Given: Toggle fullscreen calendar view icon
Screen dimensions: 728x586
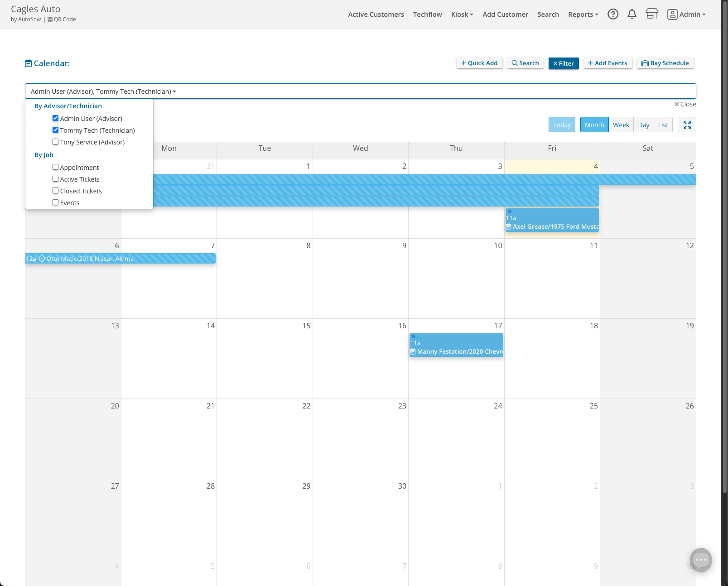Looking at the screenshot, I should 687,125.
